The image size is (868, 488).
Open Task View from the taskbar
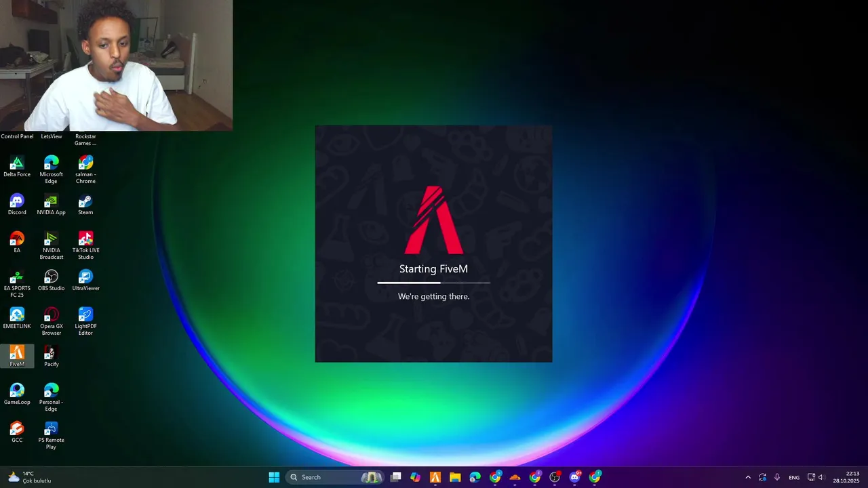coord(396,477)
